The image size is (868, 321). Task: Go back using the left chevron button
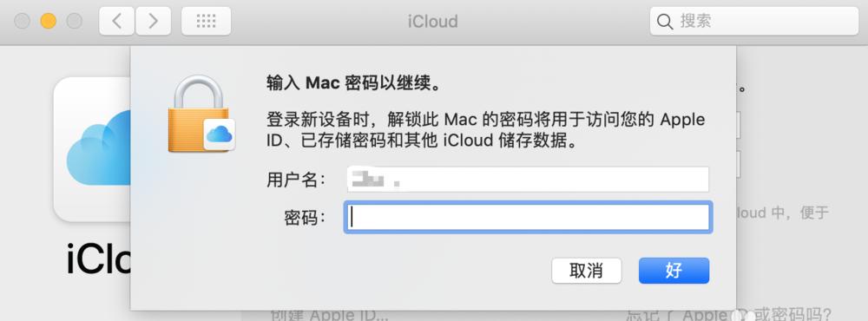point(117,22)
